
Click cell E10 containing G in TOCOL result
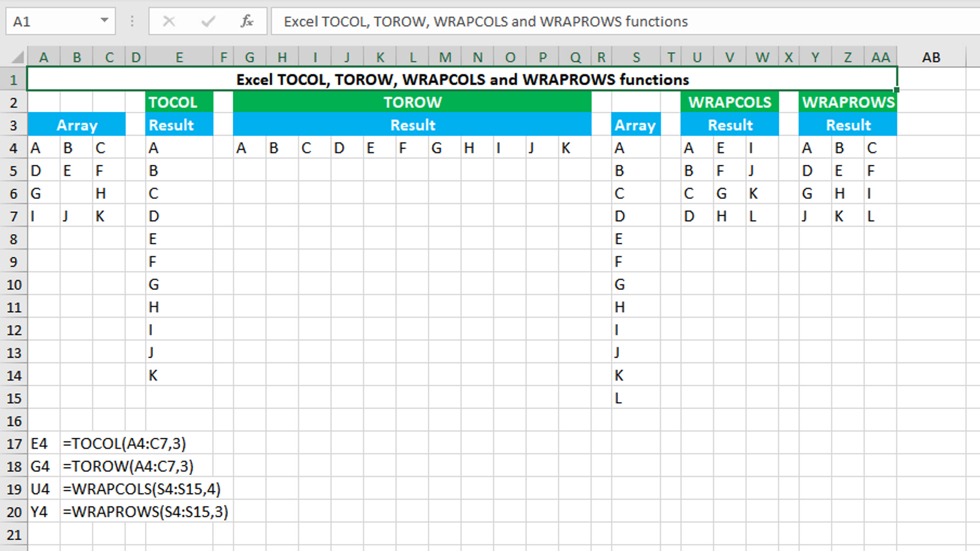point(179,284)
